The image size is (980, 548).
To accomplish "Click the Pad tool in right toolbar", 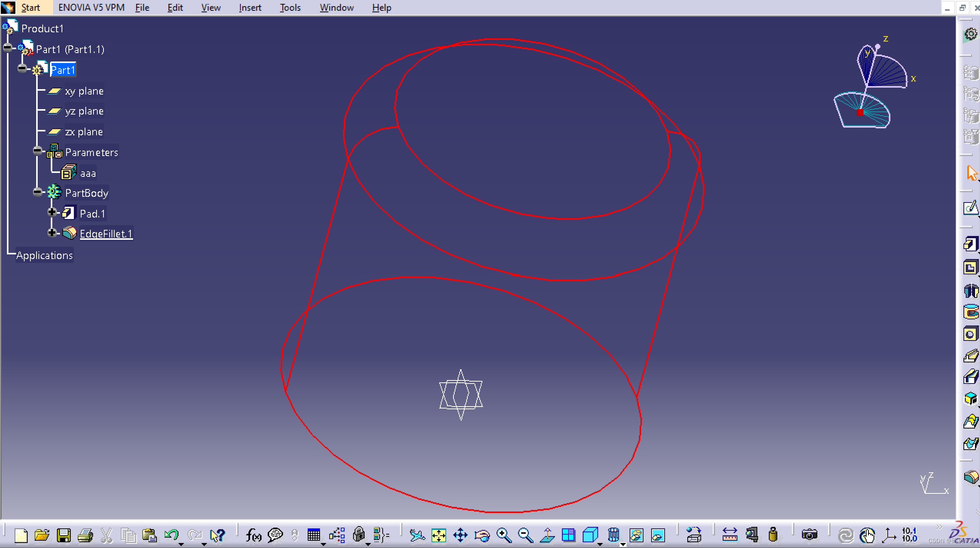I will [970, 244].
